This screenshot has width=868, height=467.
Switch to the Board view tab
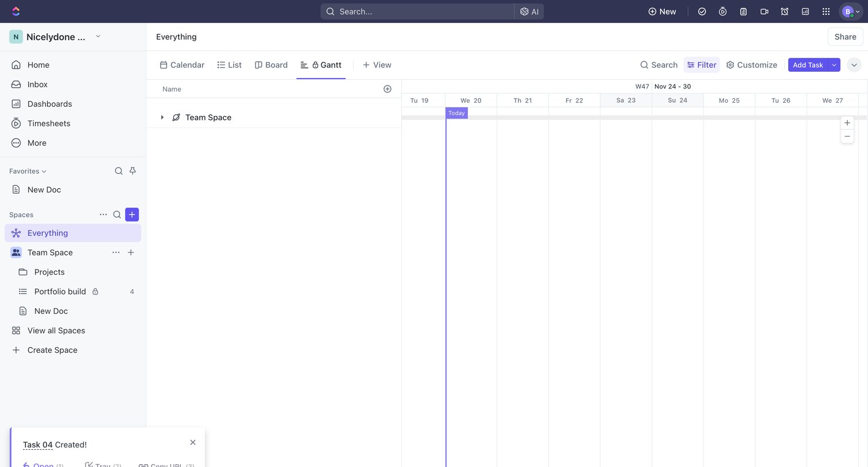(x=271, y=65)
